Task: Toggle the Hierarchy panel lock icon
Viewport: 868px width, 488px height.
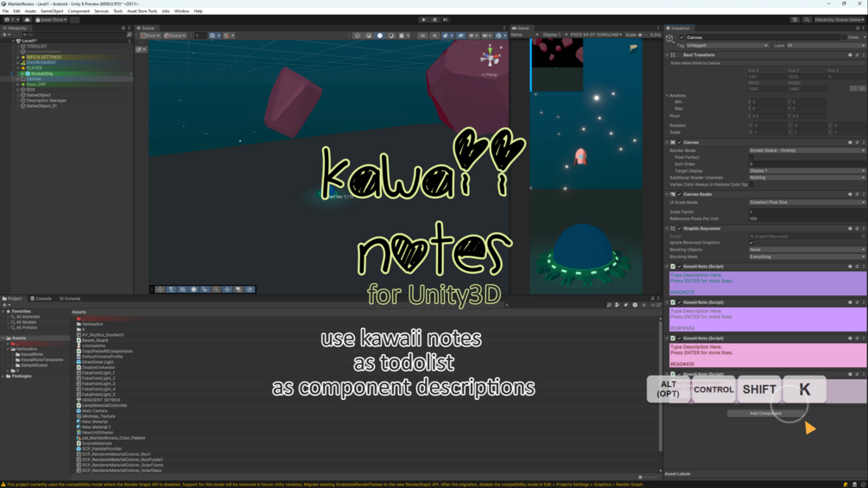Action: pyautogui.click(x=123, y=28)
